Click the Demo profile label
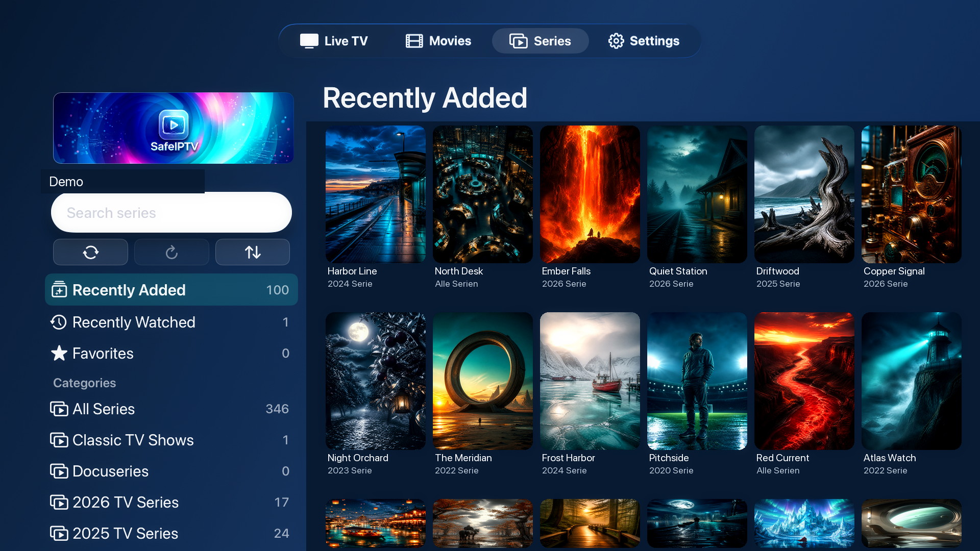 click(66, 182)
